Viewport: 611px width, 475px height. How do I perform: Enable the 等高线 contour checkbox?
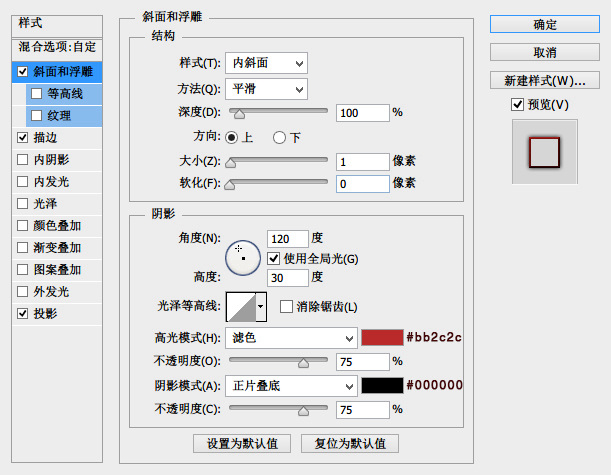tap(37, 94)
